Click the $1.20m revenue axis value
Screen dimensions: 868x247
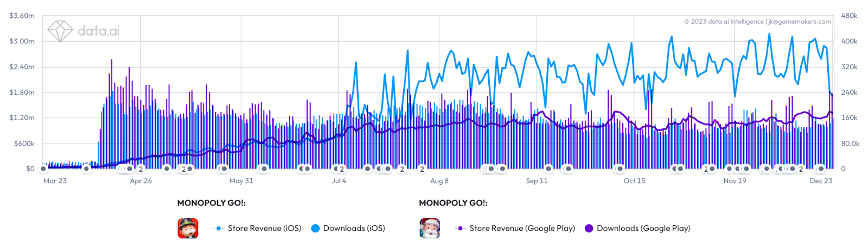[22, 118]
